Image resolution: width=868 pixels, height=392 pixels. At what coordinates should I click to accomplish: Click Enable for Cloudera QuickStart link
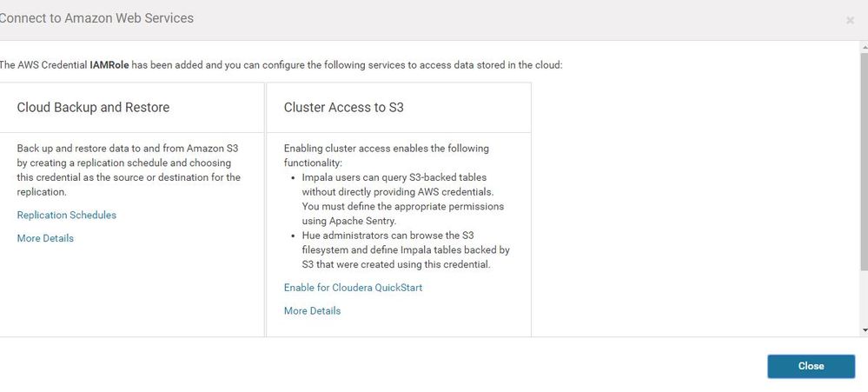coord(353,287)
